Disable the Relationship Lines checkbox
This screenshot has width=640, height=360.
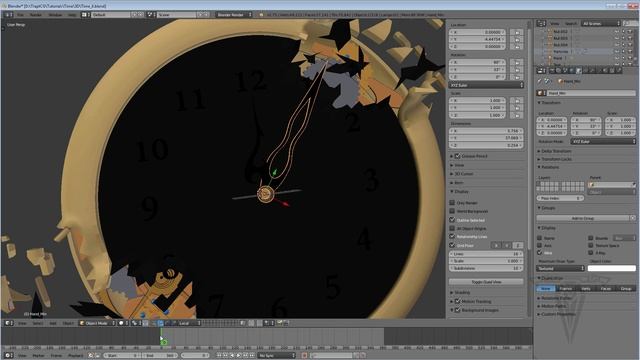pyautogui.click(x=452, y=236)
